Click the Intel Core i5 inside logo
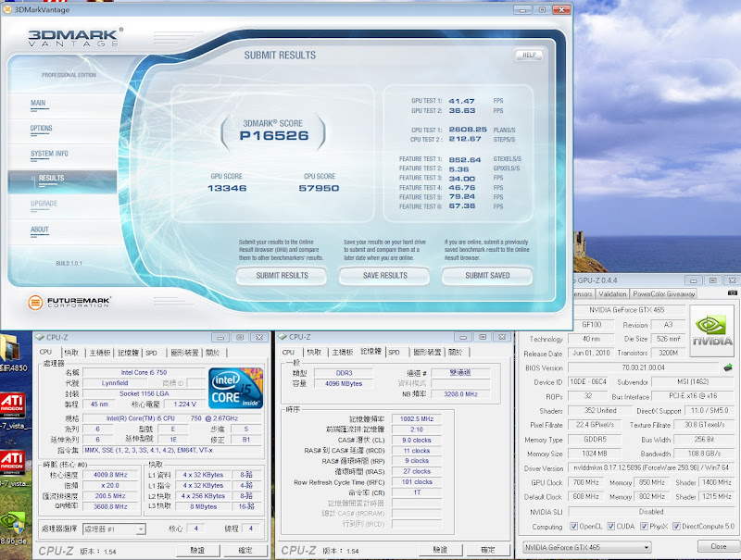The height and width of the screenshot is (560, 741). 236,388
